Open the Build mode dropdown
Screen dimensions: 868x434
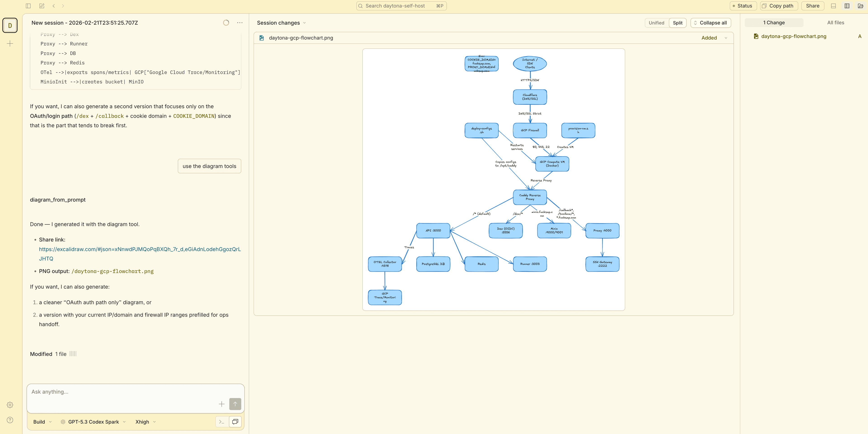(x=41, y=422)
